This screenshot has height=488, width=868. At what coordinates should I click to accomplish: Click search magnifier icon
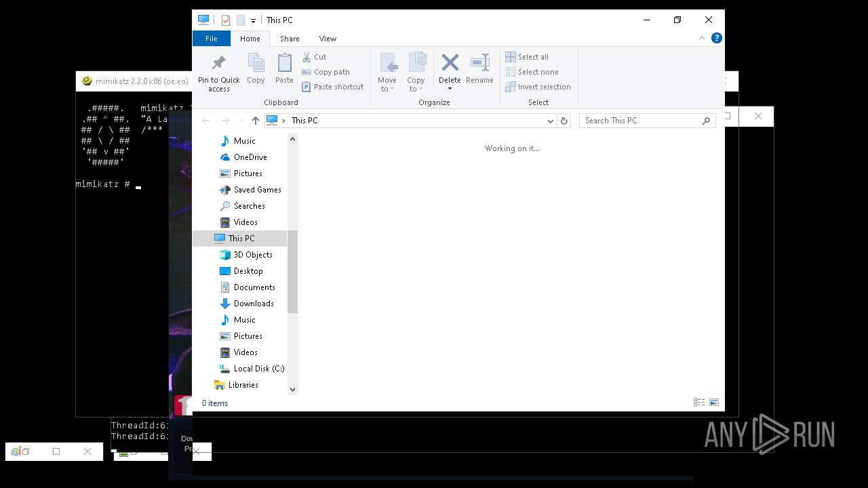[x=706, y=121]
